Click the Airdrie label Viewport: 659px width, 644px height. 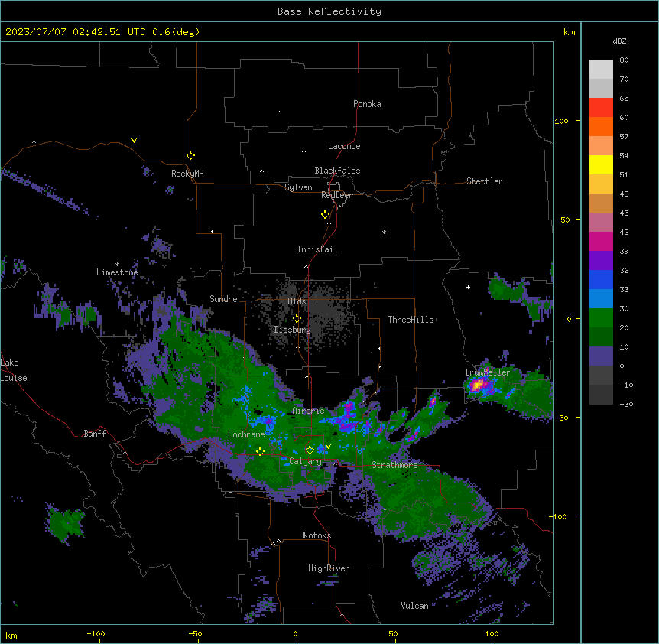pos(308,411)
